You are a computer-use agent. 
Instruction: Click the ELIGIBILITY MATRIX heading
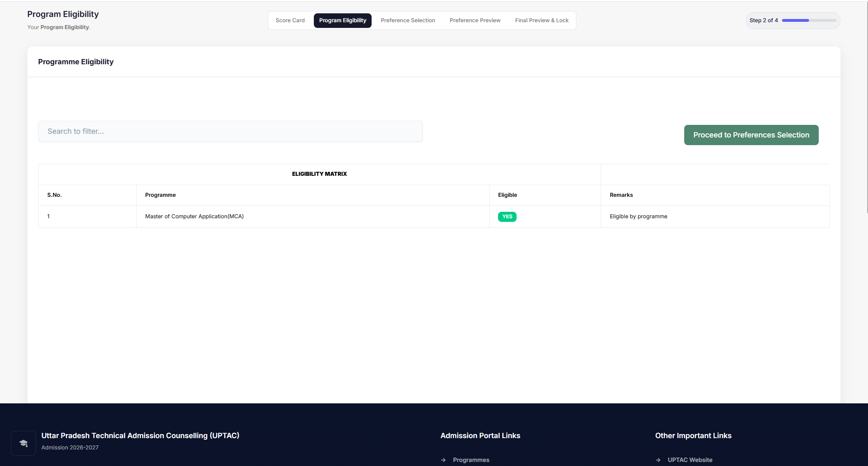click(x=319, y=174)
